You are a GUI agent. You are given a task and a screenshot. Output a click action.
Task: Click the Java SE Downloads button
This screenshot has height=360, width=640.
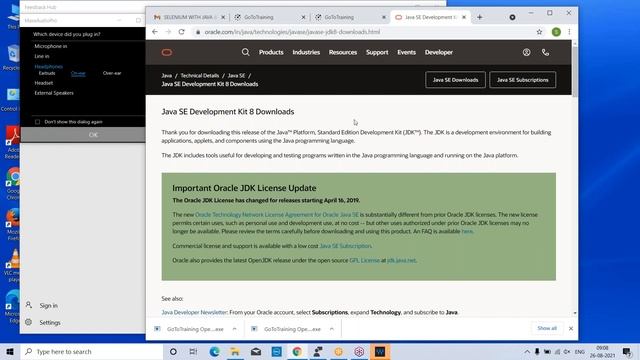456,80
